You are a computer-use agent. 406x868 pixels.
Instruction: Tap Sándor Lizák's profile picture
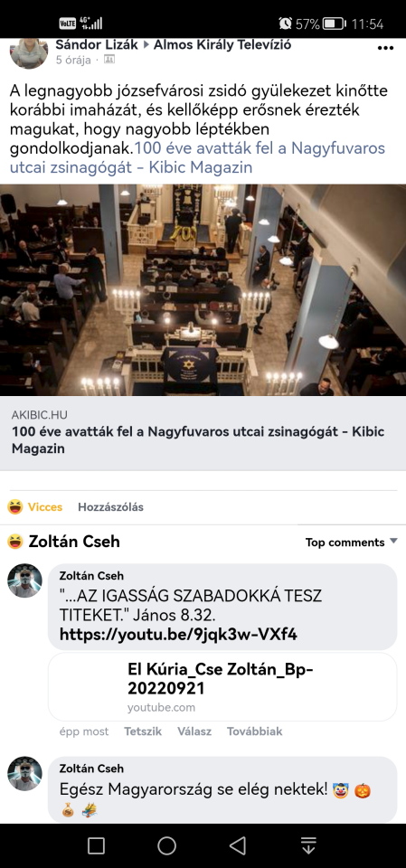(29, 52)
